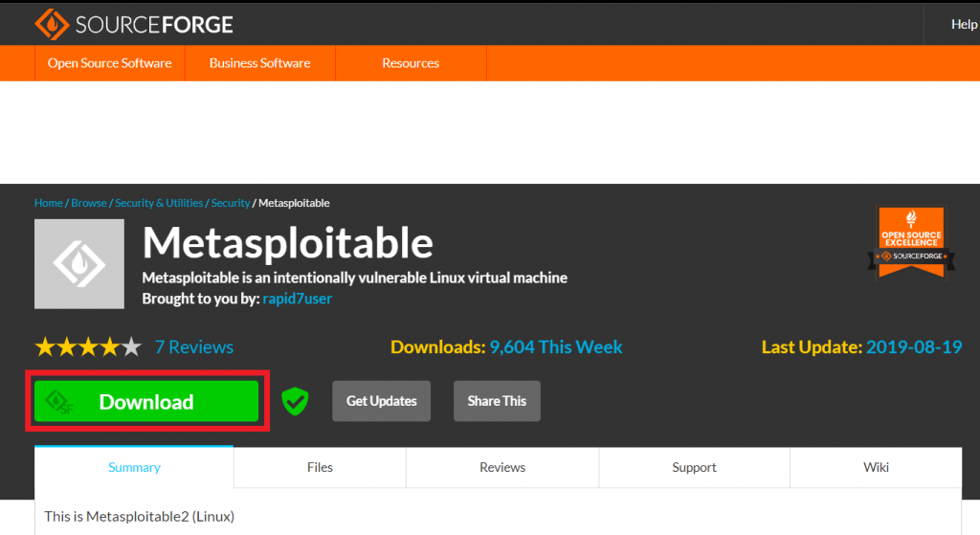
Task: Click the Get Updates button
Action: pos(381,401)
